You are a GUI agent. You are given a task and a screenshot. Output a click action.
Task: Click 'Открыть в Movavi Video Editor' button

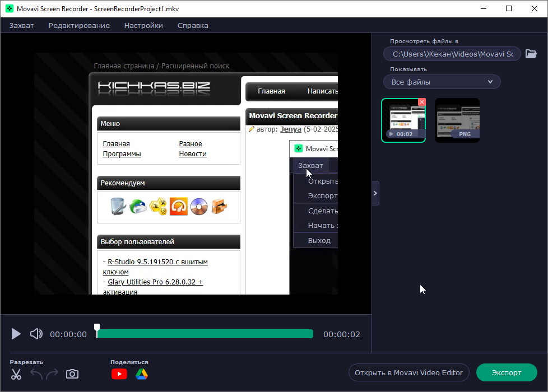point(408,372)
